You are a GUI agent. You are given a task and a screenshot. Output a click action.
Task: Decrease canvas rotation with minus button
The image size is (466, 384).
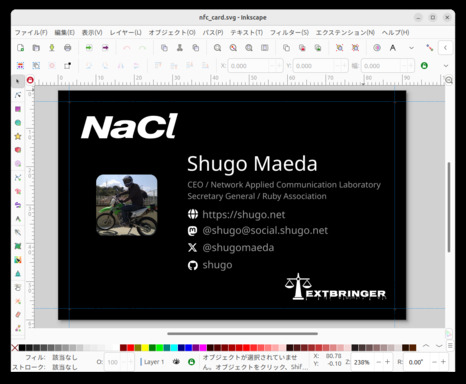point(434,362)
